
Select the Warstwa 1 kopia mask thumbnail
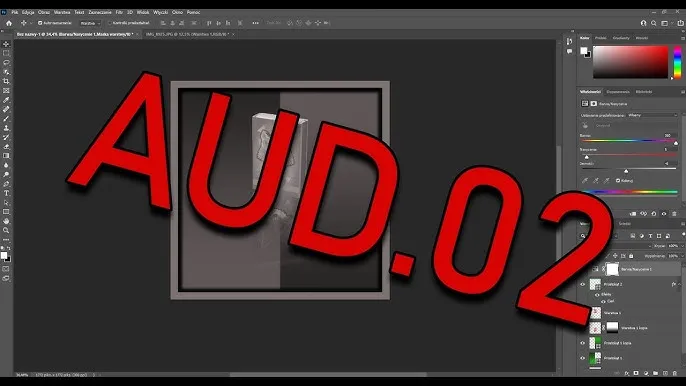pos(612,327)
